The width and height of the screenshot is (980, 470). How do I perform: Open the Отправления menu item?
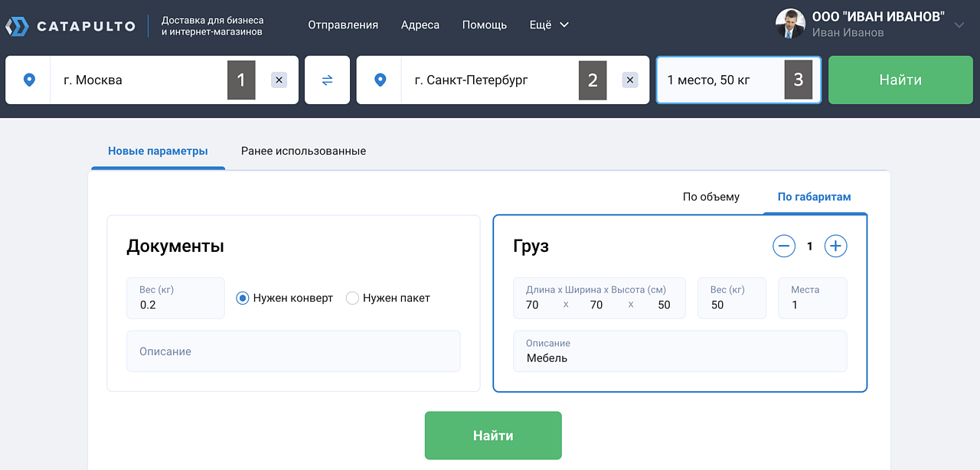tap(343, 24)
